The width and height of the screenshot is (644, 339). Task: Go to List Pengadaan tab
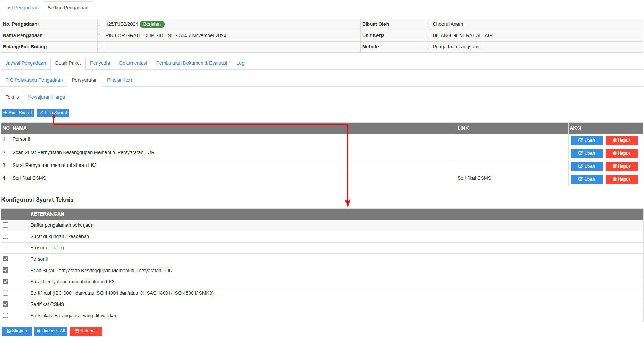click(22, 8)
